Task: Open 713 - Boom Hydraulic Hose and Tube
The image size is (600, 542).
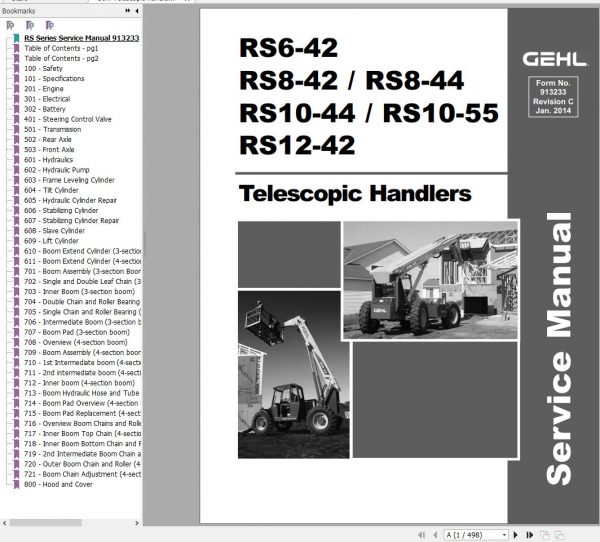Action: [x=82, y=393]
